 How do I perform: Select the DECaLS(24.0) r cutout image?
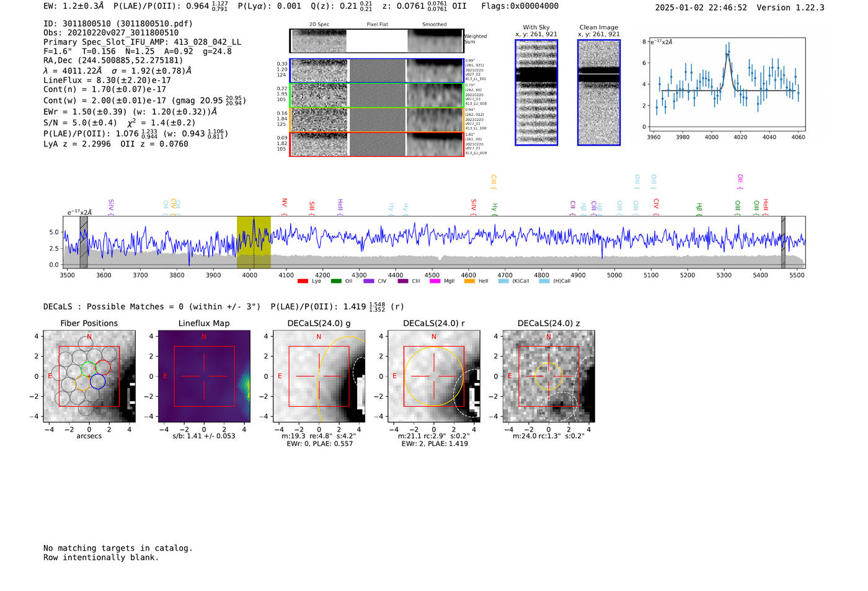(433, 376)
